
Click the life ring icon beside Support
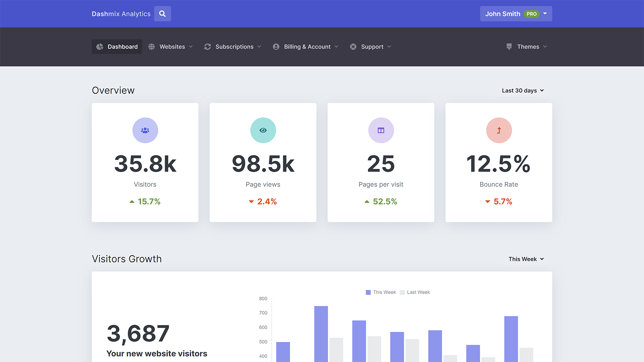click(353, 47)
